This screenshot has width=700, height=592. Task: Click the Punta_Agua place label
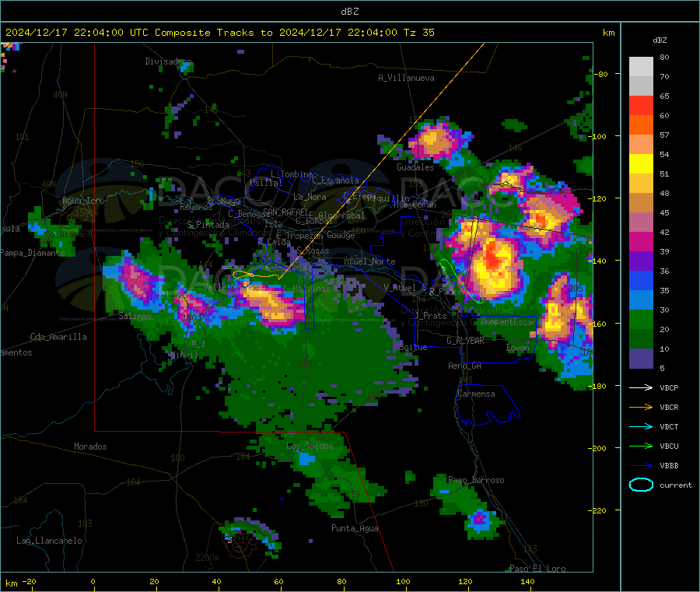click(x=355, y=528)
